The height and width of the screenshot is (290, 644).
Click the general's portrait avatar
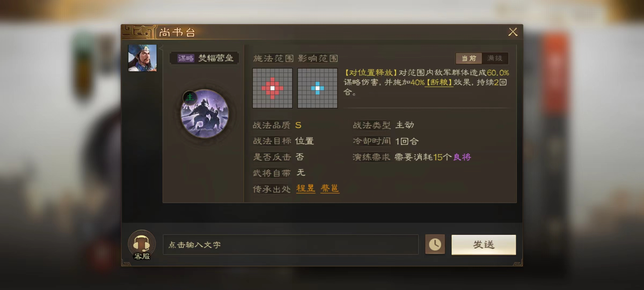[x=142, y=58]
